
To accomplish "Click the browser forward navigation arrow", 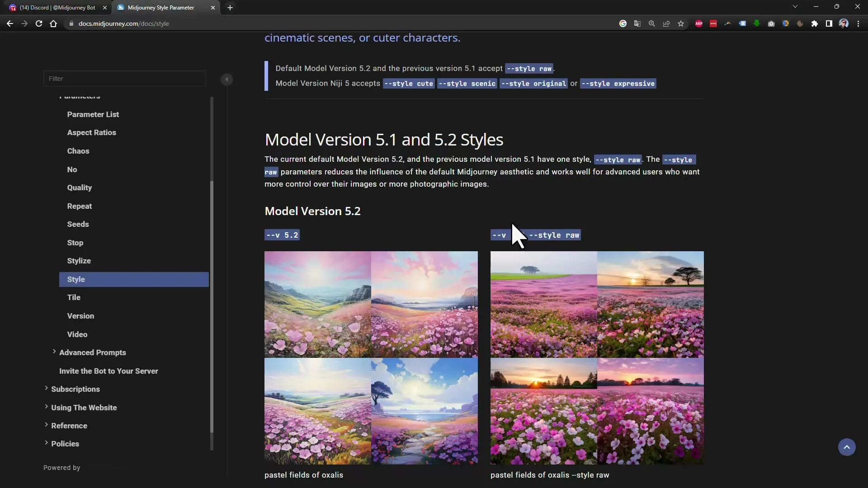I will [24, 23].
